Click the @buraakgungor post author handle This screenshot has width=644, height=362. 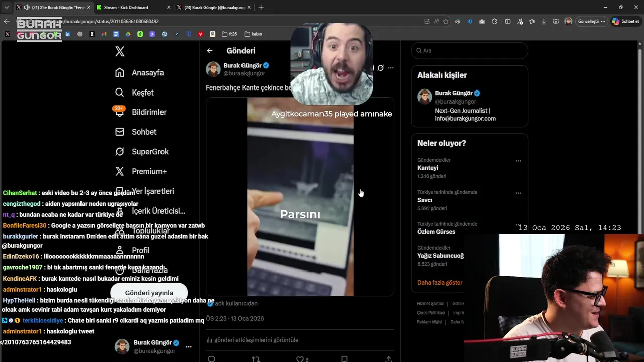click(244, 73)
